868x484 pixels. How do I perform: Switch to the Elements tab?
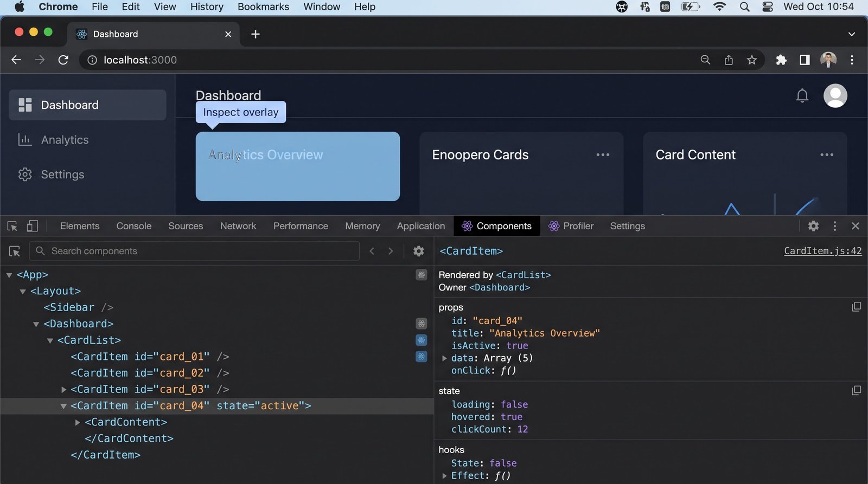pos(80,226)
